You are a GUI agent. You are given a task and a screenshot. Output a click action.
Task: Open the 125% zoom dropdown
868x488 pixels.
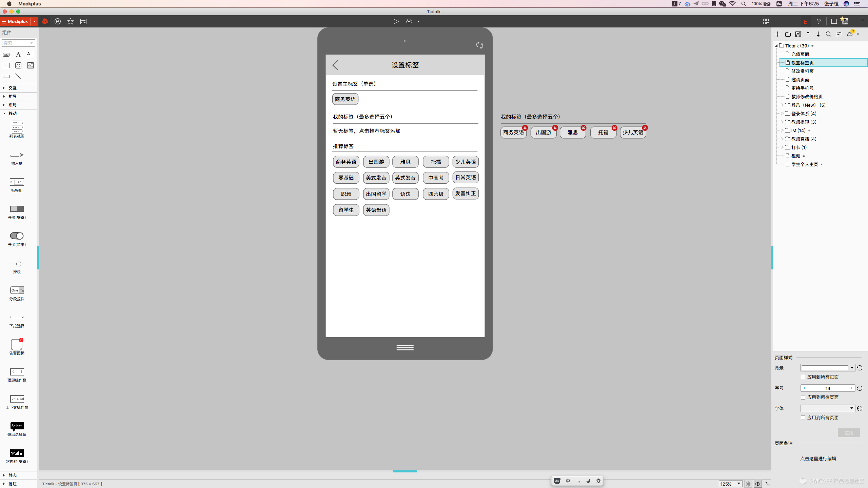point(738,484)
